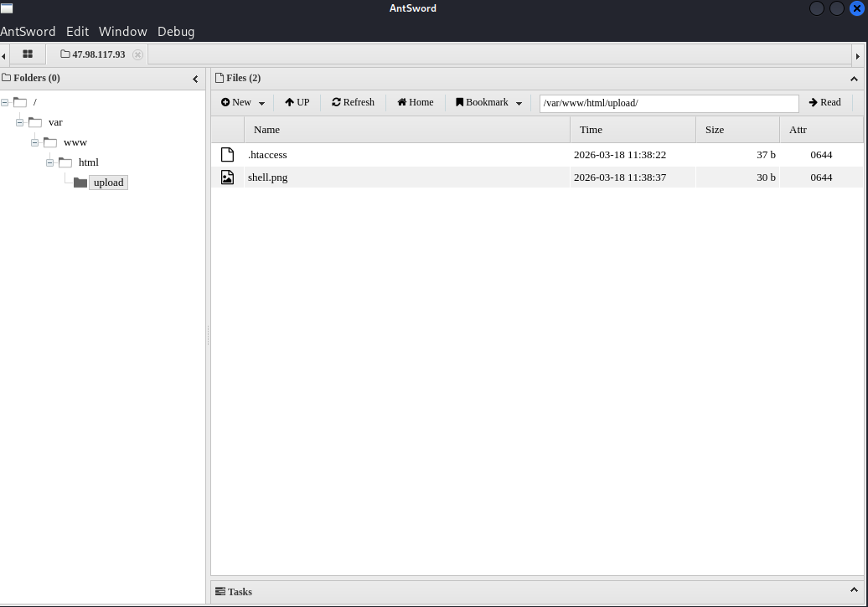Select the www folder icon
Screen dimensions: 868x607
click(x=49, y=143)
